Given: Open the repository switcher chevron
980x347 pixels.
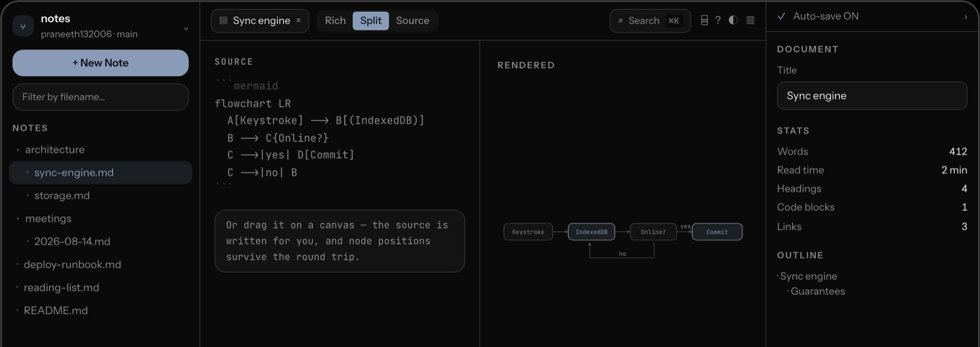Looking at the screenshot, I should (x=186, y=28).
